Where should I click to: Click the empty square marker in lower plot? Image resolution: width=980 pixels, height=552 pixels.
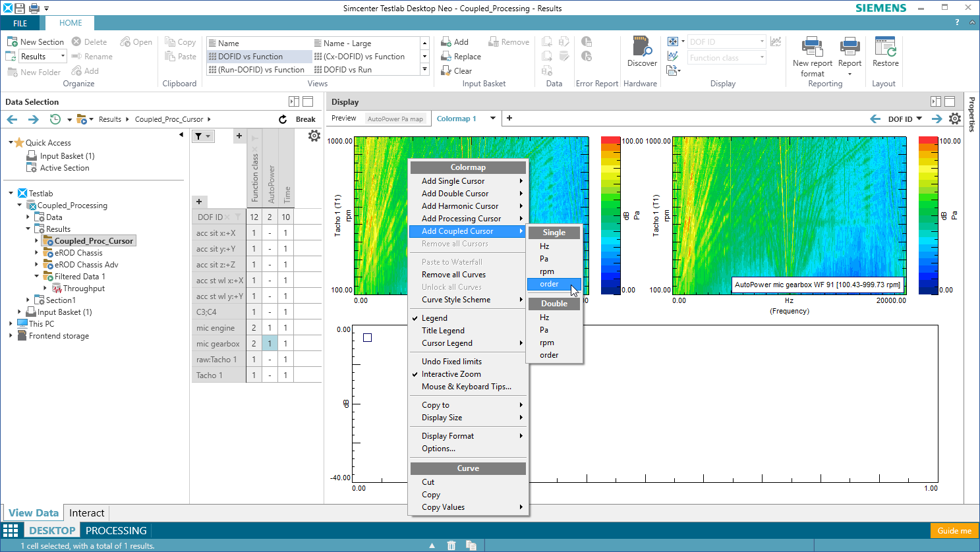pos(368,337)
